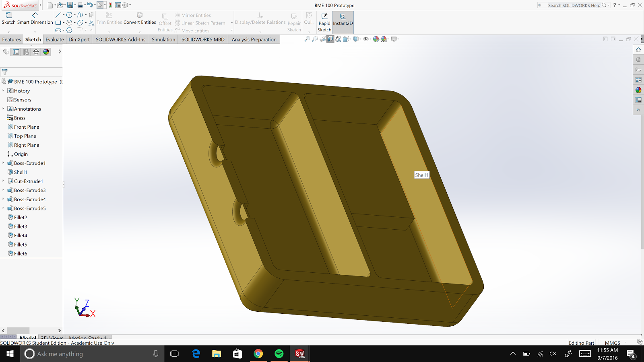
Task: Click the Smart Dimension tool
Action: tap(35, 19)
